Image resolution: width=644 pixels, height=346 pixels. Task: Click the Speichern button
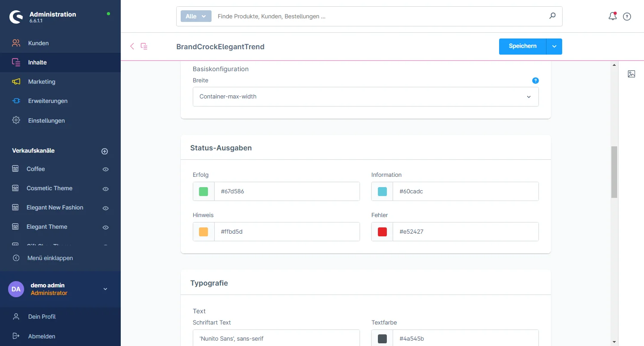click(x=522, y=47)
